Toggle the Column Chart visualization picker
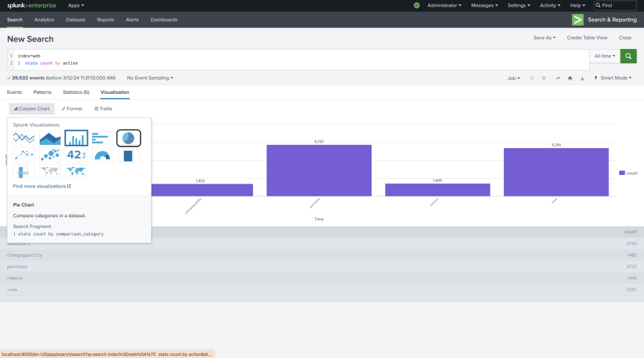 [32, 109]
